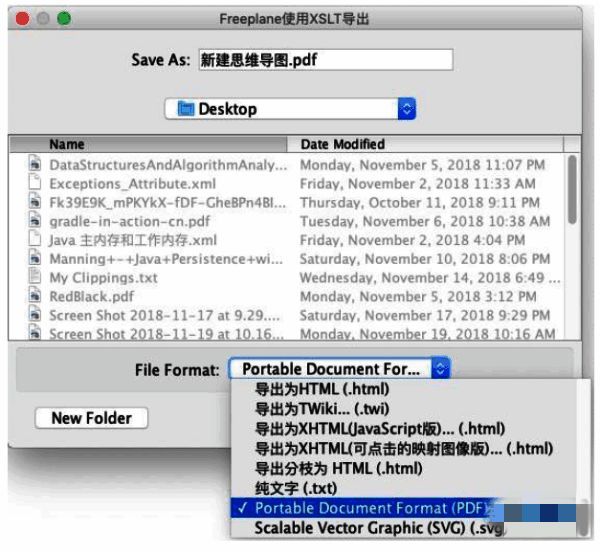Click icon beside Manning Java Persistence file
This screenshot has height=552, width=600.
pos(35,259)
